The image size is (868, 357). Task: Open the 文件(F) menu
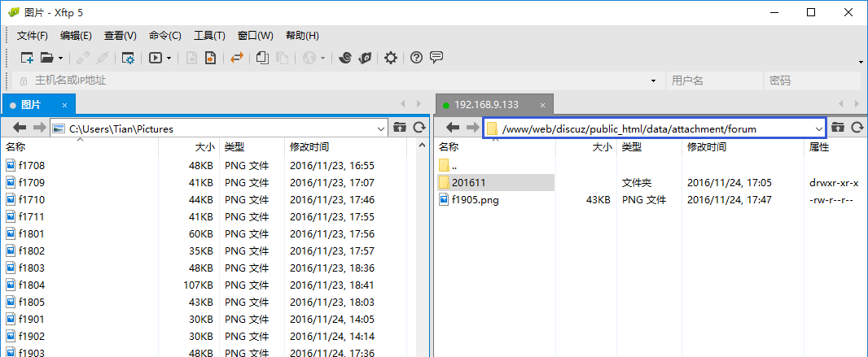point(33,36)
